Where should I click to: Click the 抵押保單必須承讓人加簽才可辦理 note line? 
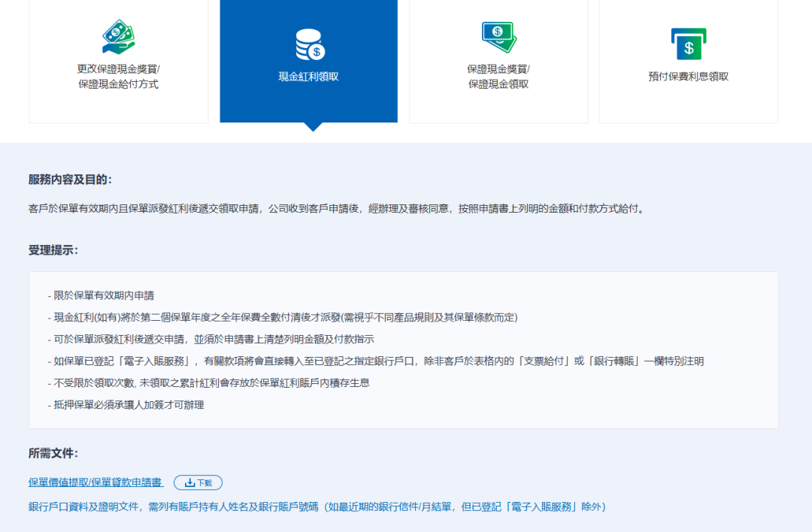pos(126,405)
